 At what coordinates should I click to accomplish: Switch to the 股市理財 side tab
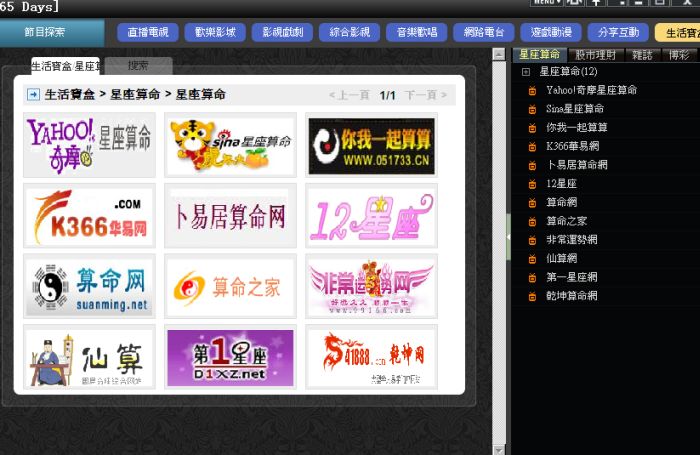(596, 55)
